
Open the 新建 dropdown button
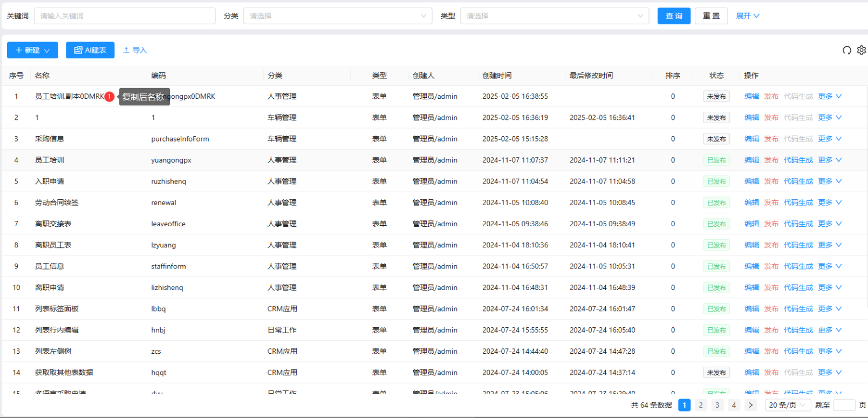[32, 50]
